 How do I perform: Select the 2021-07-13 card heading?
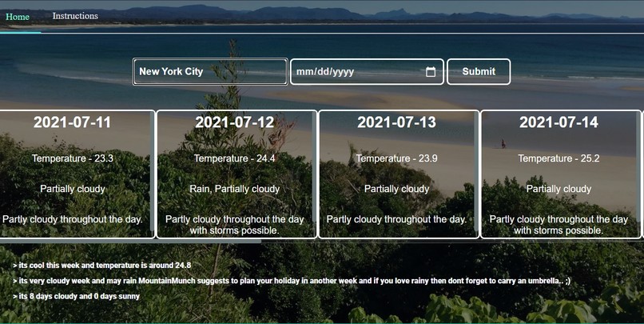pos(397,122)
